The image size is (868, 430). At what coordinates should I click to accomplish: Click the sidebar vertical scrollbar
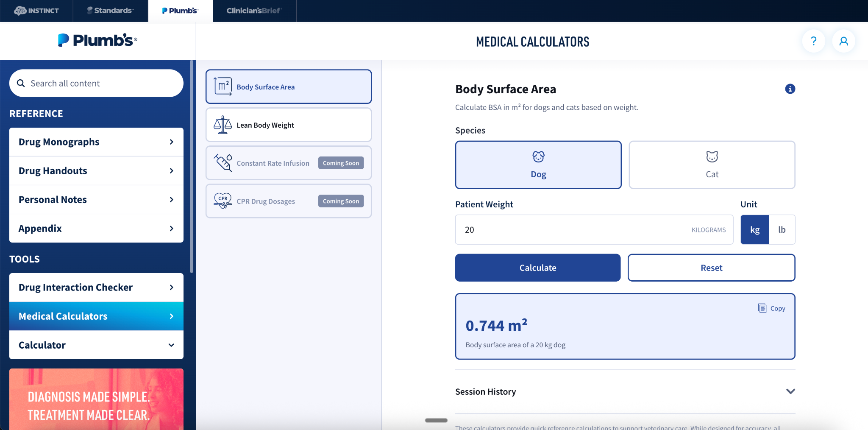pyautogui.click(x=192, y=166)
